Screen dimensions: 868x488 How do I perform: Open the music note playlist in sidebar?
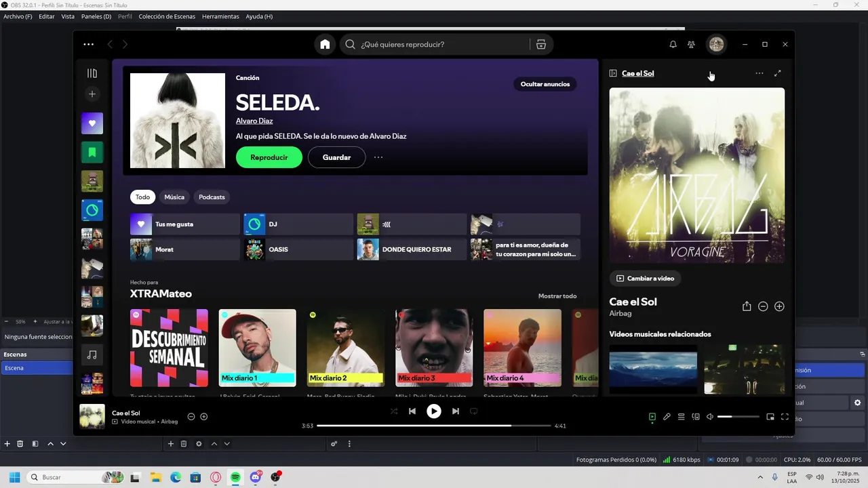pos(92,354)
